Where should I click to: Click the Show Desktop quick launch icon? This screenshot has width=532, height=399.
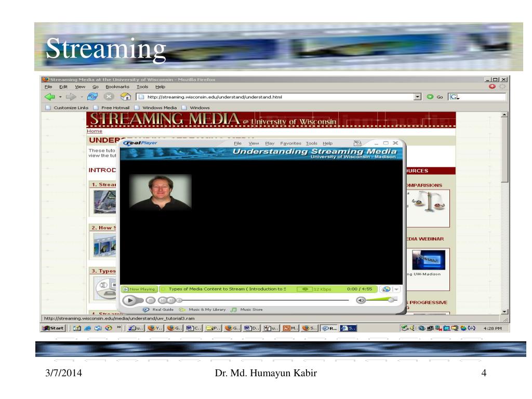click(77, 328)
